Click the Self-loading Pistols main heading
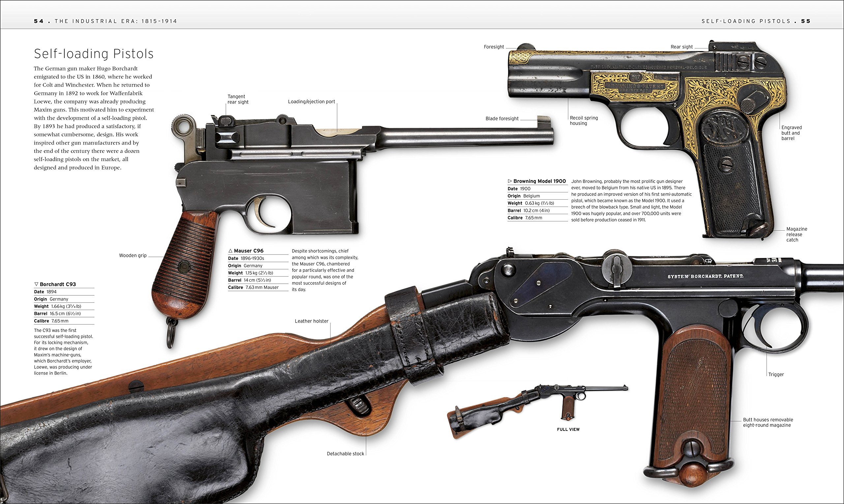844x504 pixels. (94, 54)
